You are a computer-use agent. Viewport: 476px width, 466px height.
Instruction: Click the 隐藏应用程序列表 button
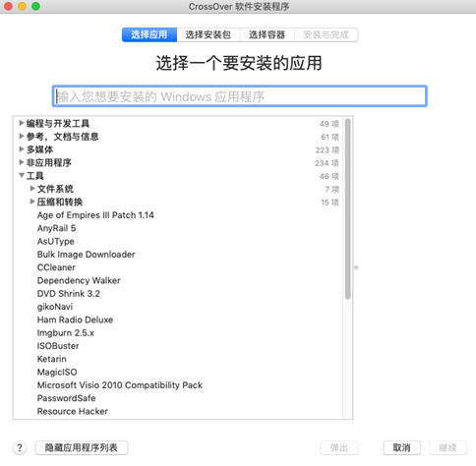click(x=82, y=447)
